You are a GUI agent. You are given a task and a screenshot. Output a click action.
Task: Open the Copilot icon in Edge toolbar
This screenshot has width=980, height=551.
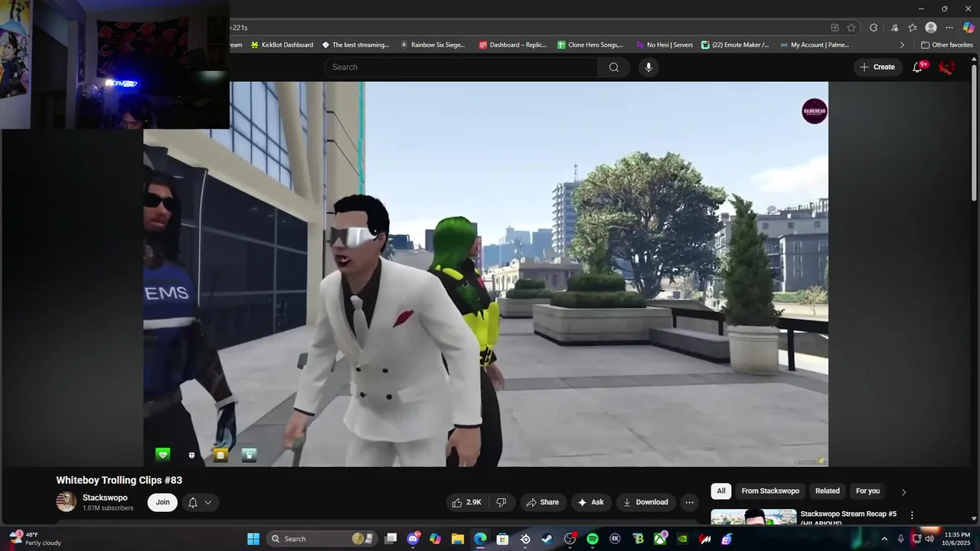pos(969,28)
